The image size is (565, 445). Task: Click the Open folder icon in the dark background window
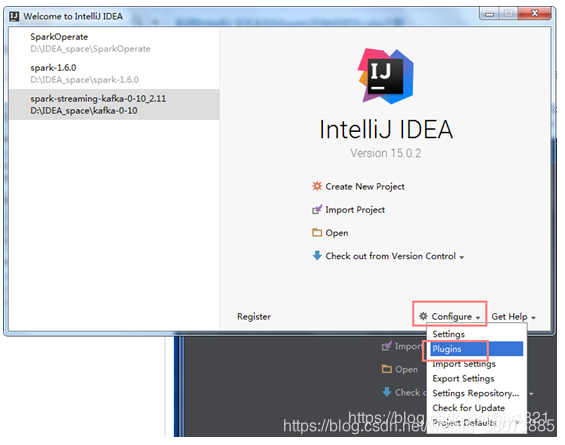pos(387,369)
